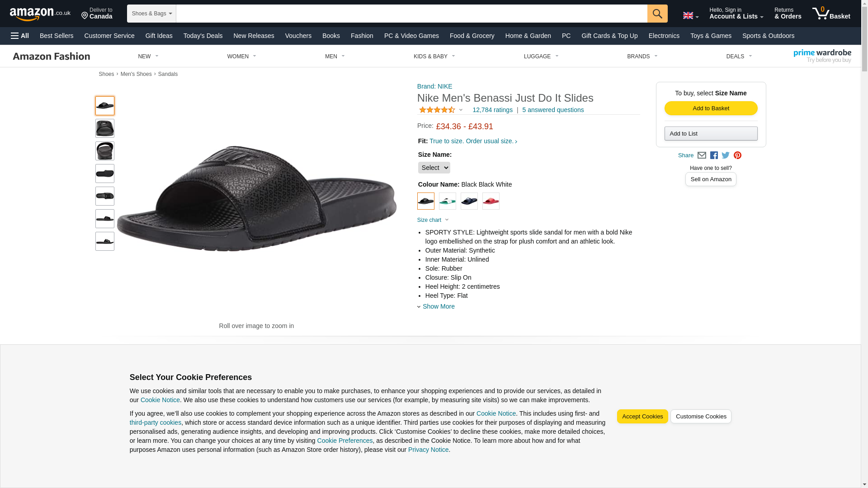Screen dimensions: 868x488
Task: Click the Amazon.co.uk logo
Action: coord(40,14)
